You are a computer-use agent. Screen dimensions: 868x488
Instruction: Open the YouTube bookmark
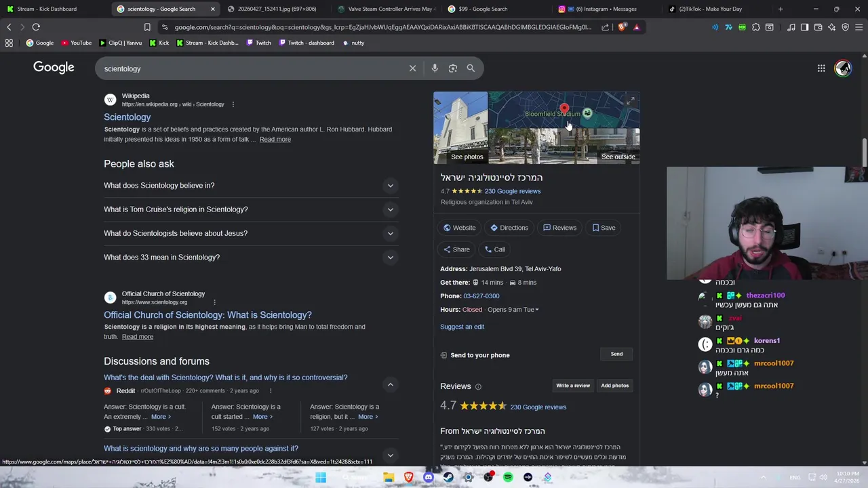click(76, 43)
